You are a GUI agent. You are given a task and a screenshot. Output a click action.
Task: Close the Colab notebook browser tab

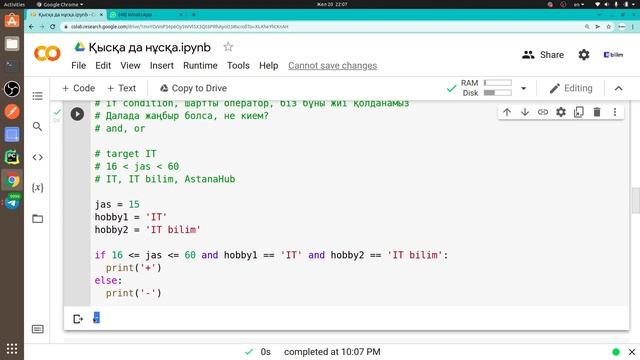coord(101,15)
